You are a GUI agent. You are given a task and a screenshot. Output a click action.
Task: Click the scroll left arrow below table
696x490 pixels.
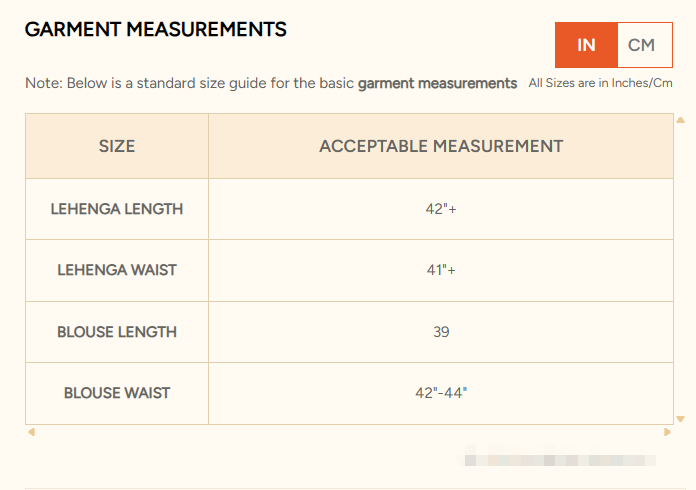(x=31, y=432)
